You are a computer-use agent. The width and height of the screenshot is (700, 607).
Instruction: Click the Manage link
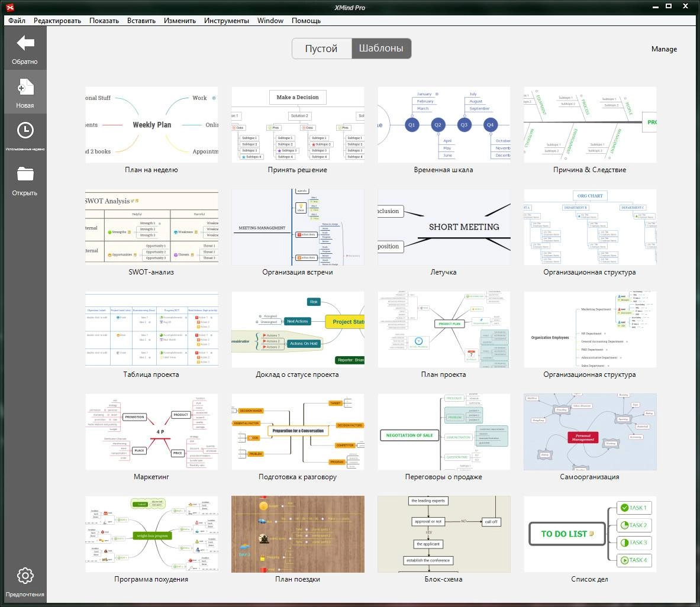664,49
